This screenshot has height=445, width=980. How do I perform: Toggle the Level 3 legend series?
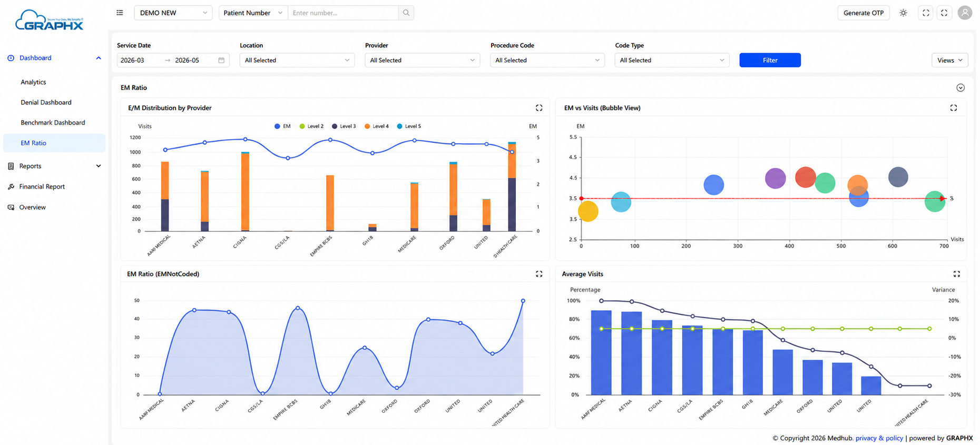point(344,126)
